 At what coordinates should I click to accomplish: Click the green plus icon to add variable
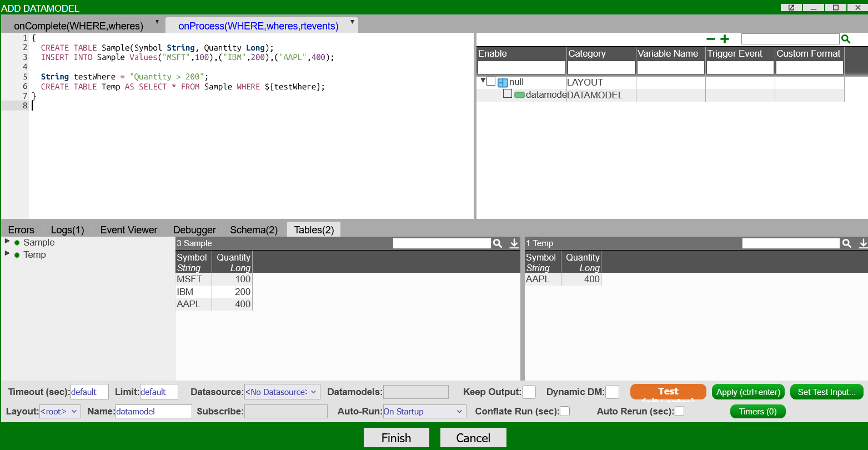point(724,39)
